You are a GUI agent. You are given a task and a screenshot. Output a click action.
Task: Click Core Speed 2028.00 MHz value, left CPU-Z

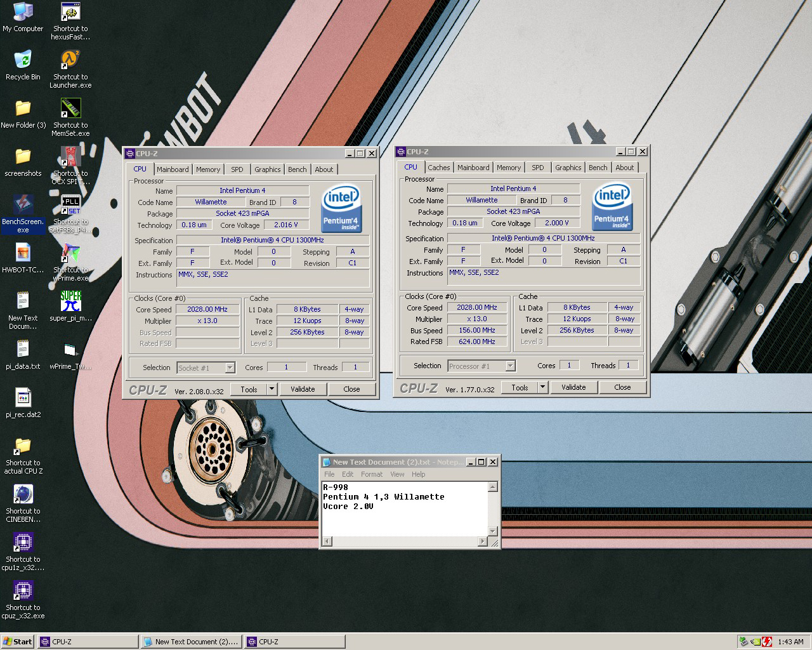[207, 309]
